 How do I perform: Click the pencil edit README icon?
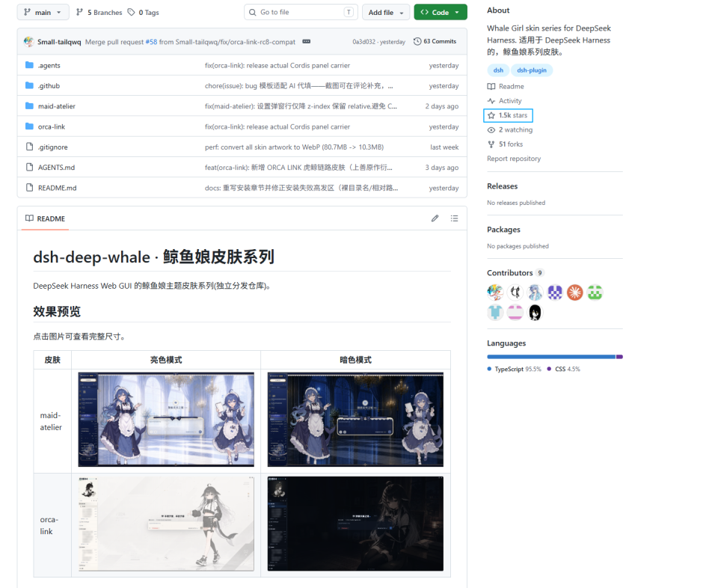pyautogui.click(x=435, y=218)
